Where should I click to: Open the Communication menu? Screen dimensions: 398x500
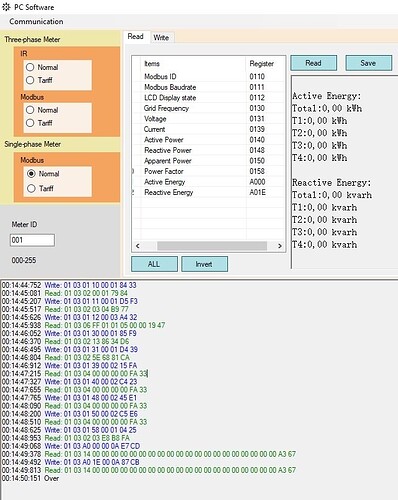point(36,21)
